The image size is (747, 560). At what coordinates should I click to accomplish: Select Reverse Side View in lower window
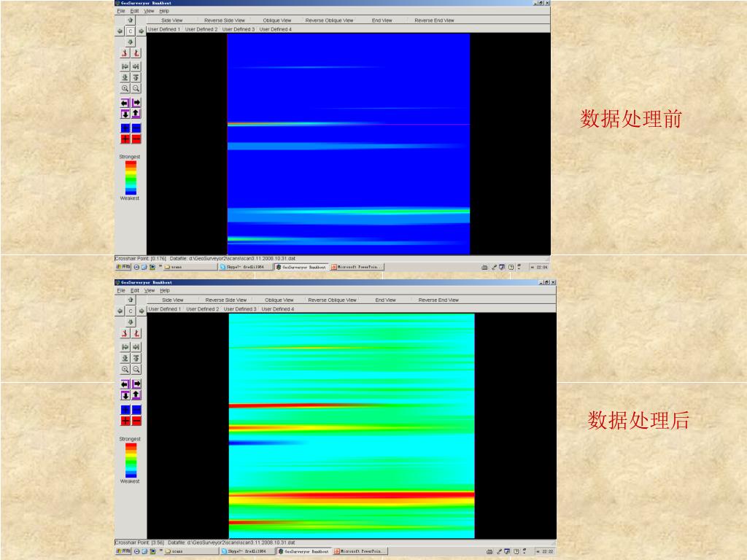[x=226, y=300]
